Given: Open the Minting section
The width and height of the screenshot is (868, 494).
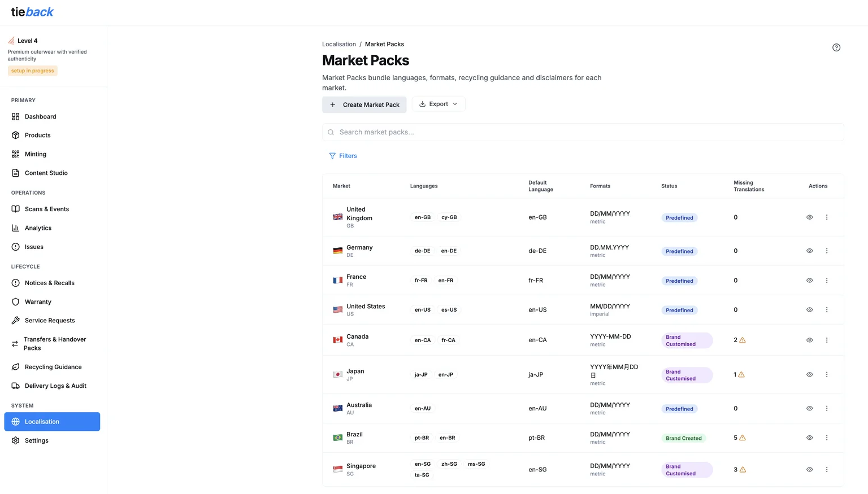Looking at the screenshot, I should click(x=36, y=154).
